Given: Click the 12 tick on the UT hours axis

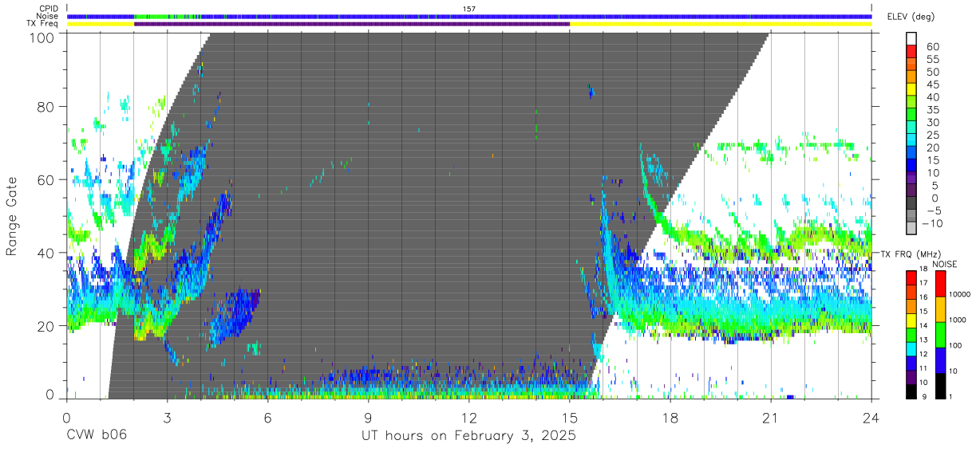Looking at the screenshot, I should point(469,417).
